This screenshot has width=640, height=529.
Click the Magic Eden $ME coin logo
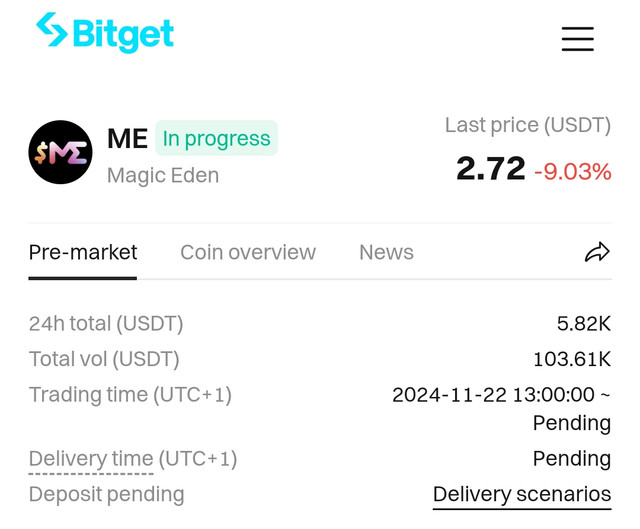(x=60, y=152)
